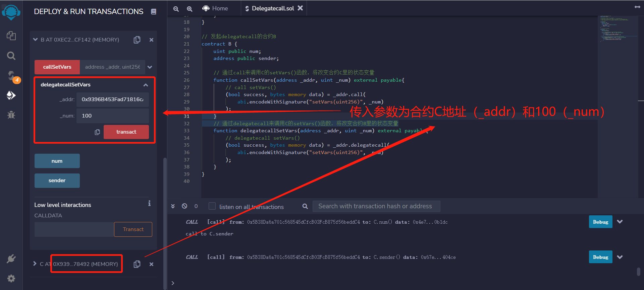Open the Search sidebar icon

(x=11, y=56)
